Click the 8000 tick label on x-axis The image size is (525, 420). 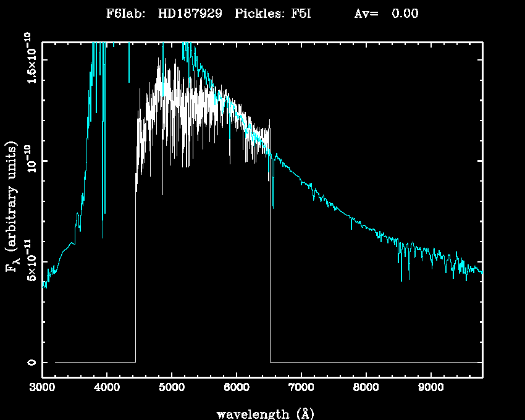tap(366, 388)
